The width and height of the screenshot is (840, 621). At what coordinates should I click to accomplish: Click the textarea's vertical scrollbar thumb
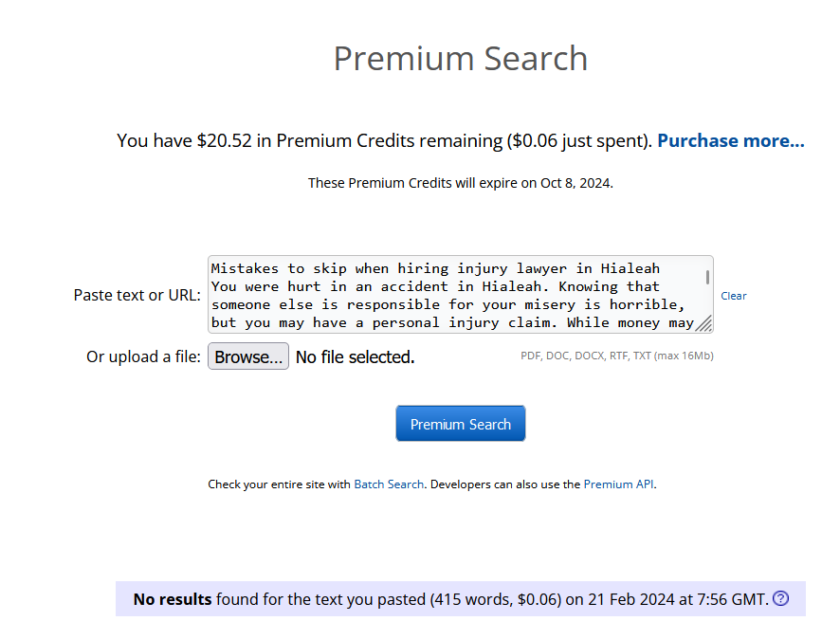tap(707, 277)
